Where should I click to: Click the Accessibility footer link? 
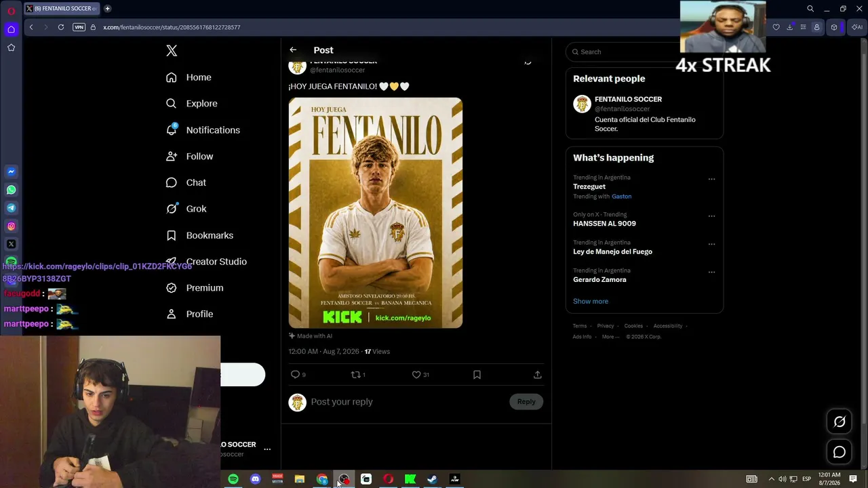click(x=668, y=326)
